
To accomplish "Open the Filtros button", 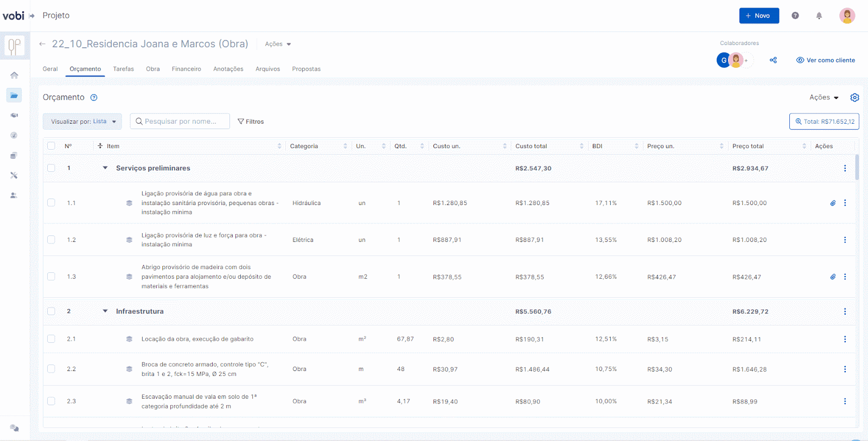I will point(251,122).
